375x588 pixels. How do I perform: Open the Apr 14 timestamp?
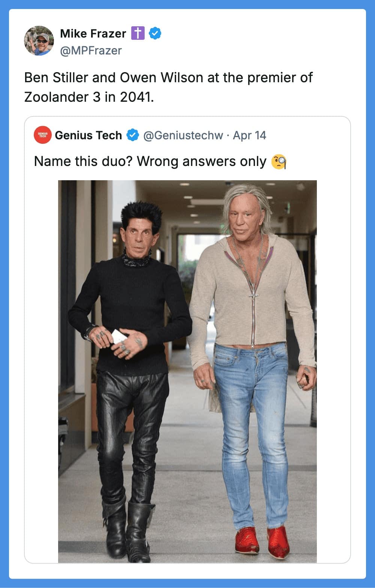(249, 135)
